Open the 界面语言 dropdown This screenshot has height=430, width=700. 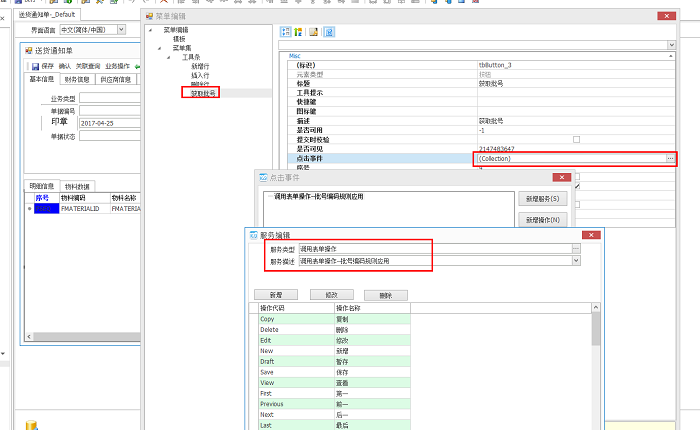point(121,30)
